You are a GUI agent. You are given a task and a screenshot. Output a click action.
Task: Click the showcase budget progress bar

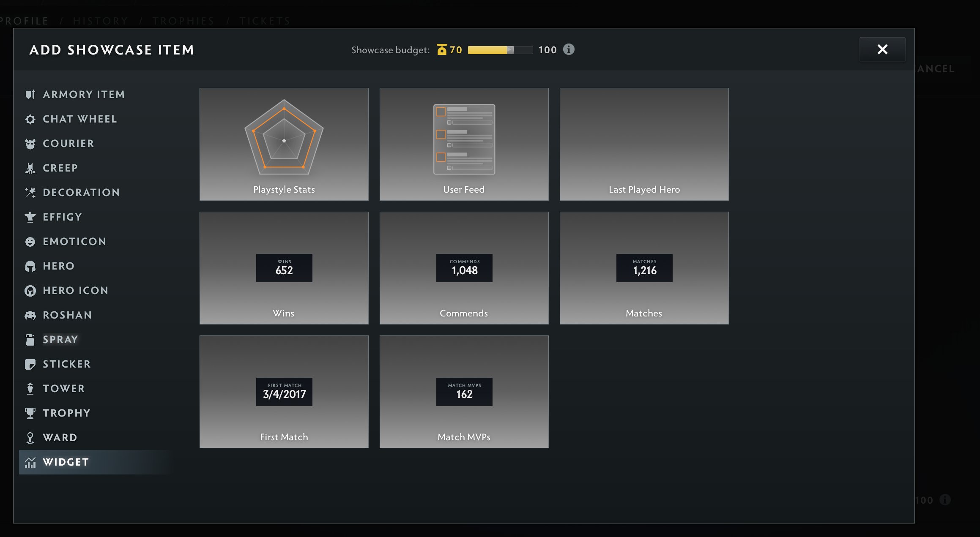pos(500,50)
